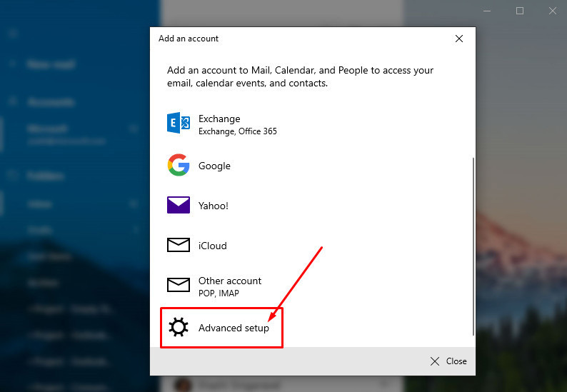Click the X icon beside the Close label
This screenshot has width=567, height=392.
(435, 361)
